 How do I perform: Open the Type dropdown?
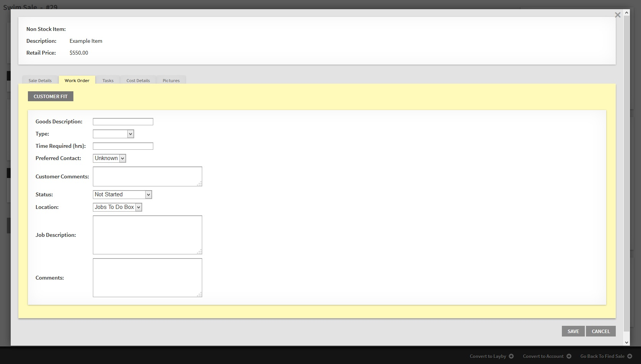(x=113, y=134)
